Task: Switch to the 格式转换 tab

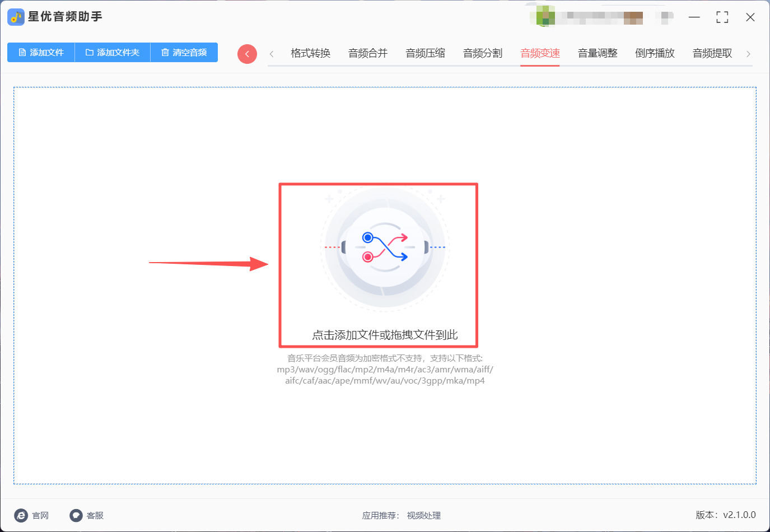Action: [x=310, y=53]
